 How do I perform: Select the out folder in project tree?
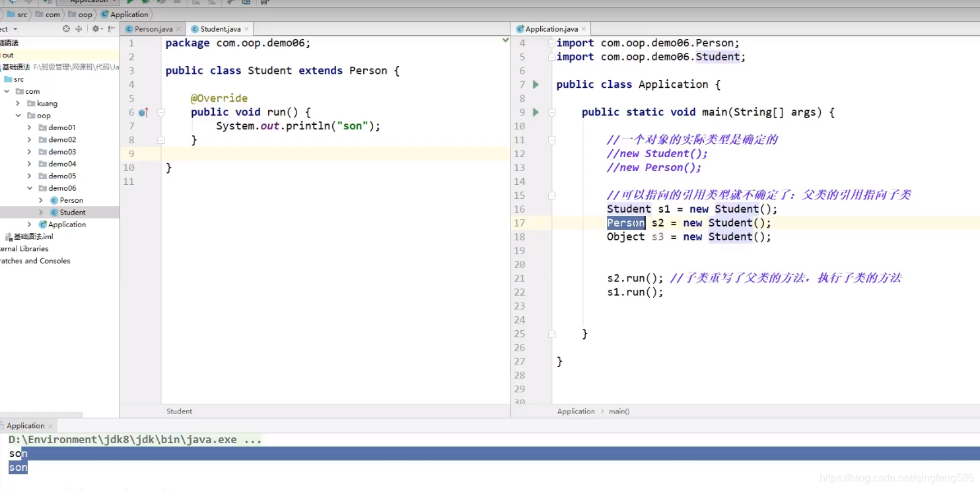pyautogui.click(x=7, y=55)
